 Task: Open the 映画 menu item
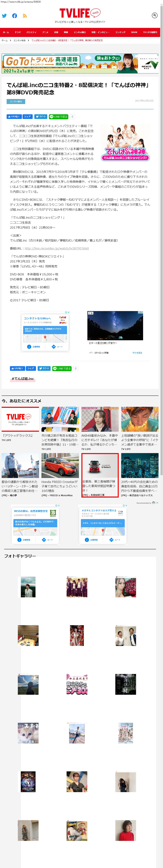(66, 32)
